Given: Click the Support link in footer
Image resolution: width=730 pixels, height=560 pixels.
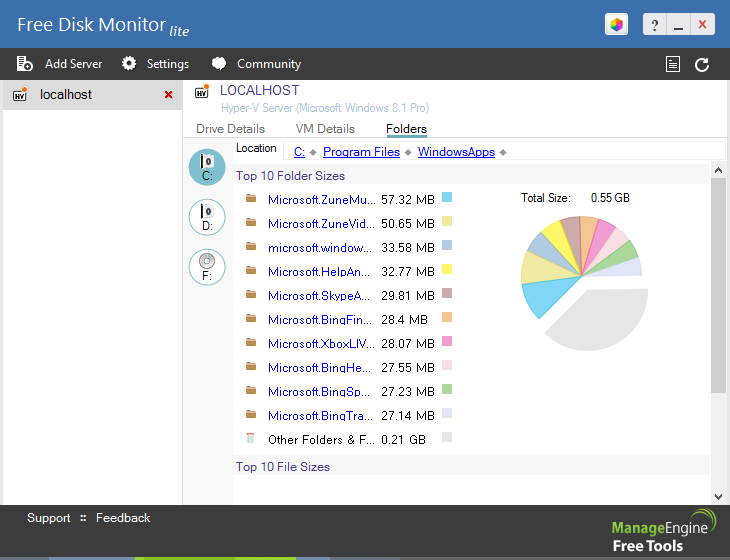Looking at the screenshot, I should coord(48,518).
